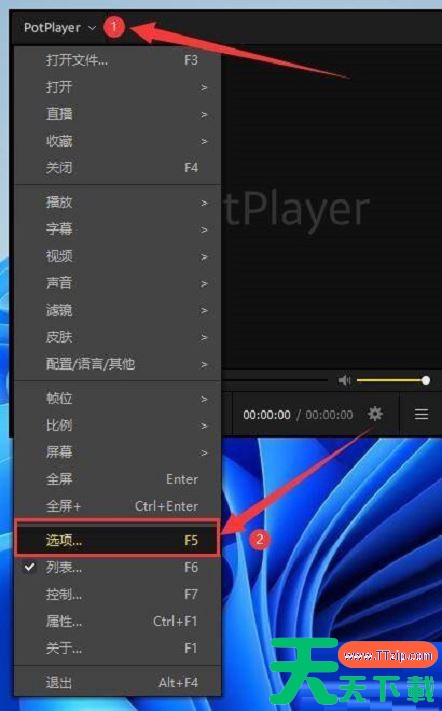Toggle the checked 列表... menu item
The height and width of the screenshot is (711, 442).
118,567
